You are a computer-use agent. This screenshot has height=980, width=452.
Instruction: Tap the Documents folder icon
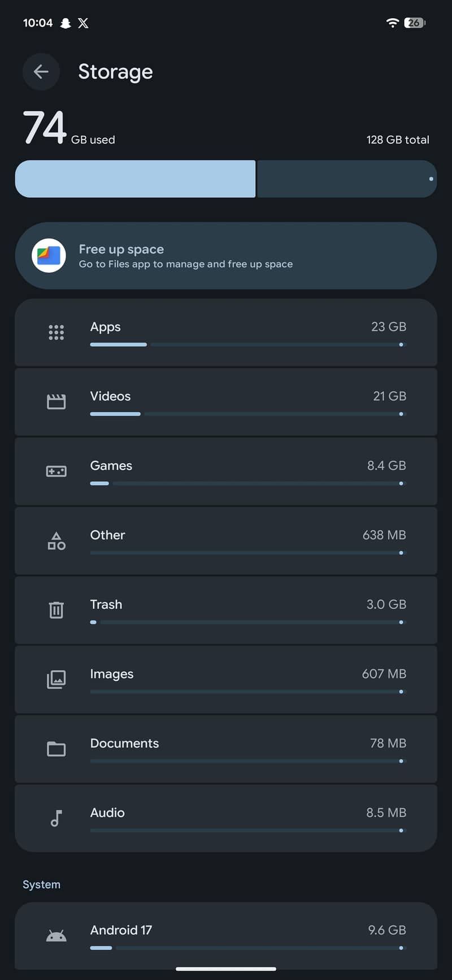tap(56, 749)
